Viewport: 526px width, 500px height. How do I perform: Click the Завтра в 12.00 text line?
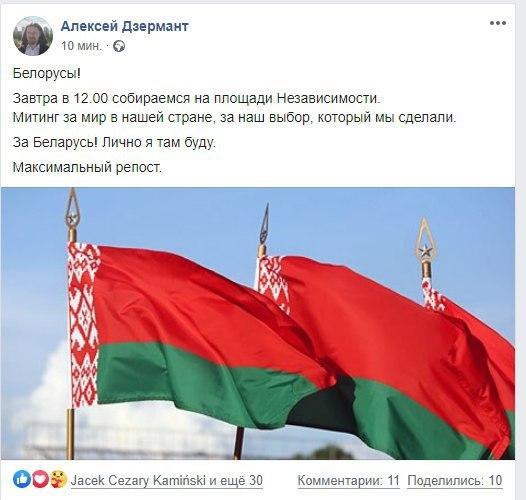coord(197,98)
